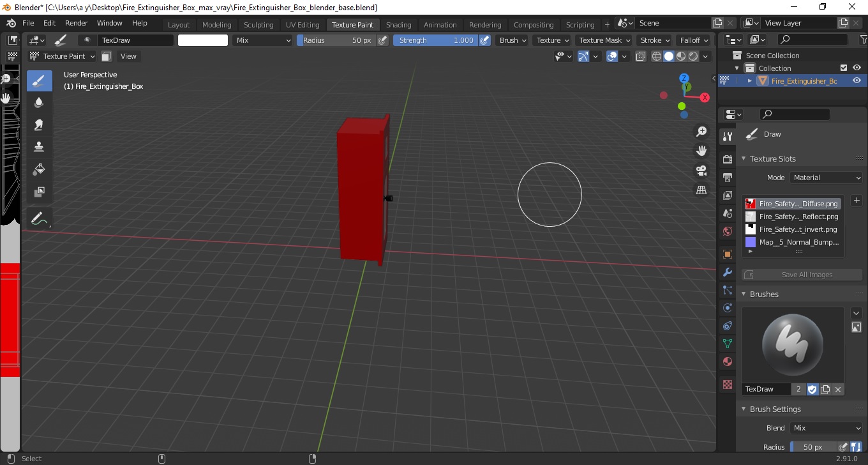Open the Texture Paint mode dropdown

[63, 56]
